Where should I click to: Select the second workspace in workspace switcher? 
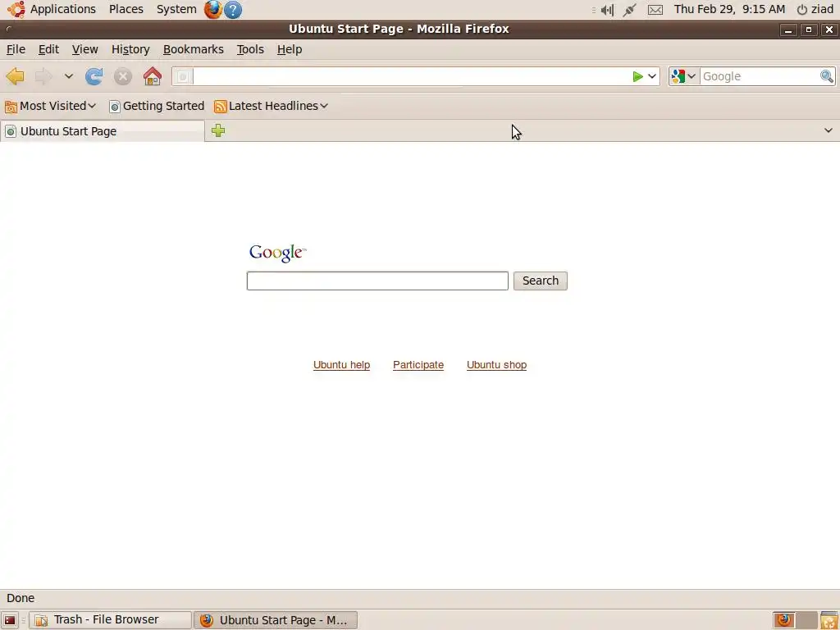click(807, 620)
